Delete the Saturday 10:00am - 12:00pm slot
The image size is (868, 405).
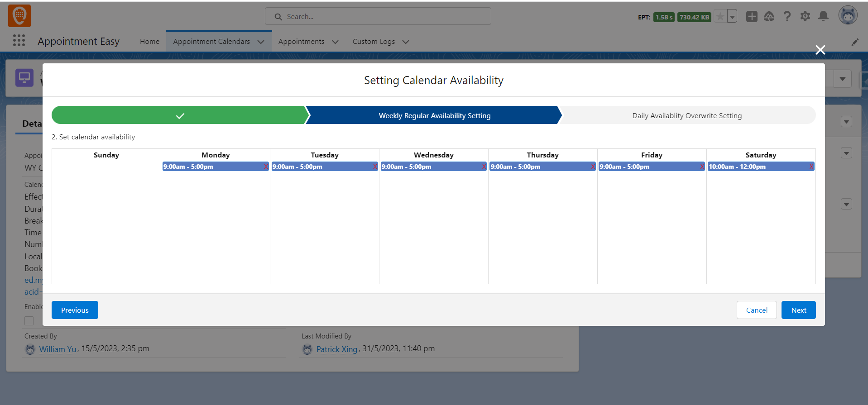pyautogui.click(x=811, y=167)
